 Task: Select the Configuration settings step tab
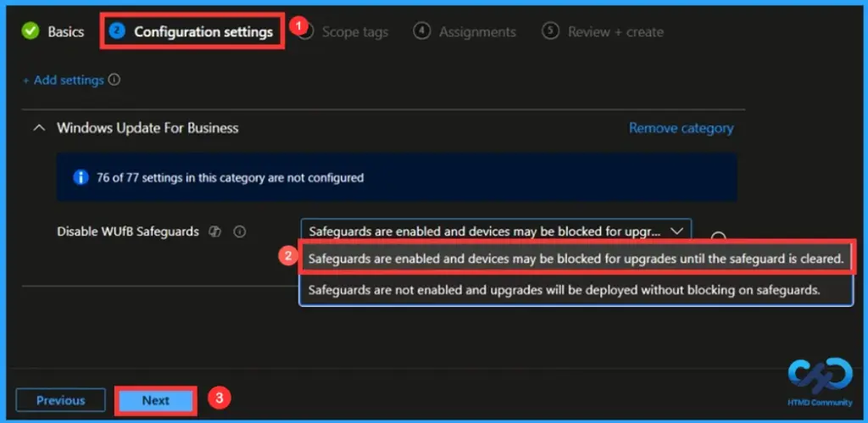192,31
